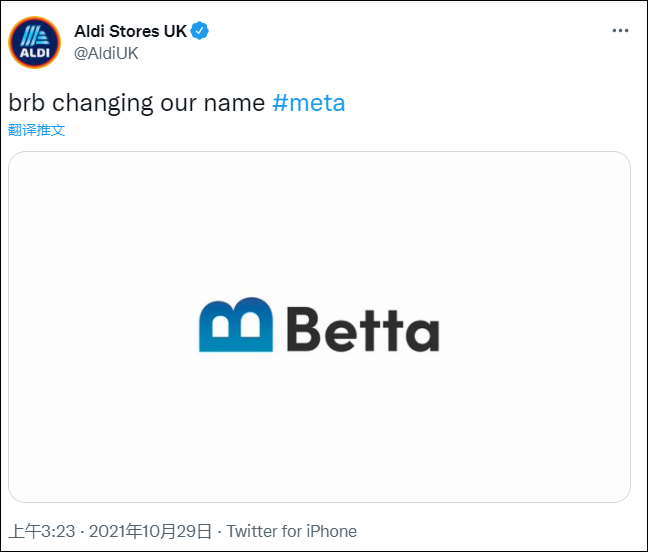Click the Aldi profile avatar
This screenshot has width=648, height=552.
(x=34, y=42)
